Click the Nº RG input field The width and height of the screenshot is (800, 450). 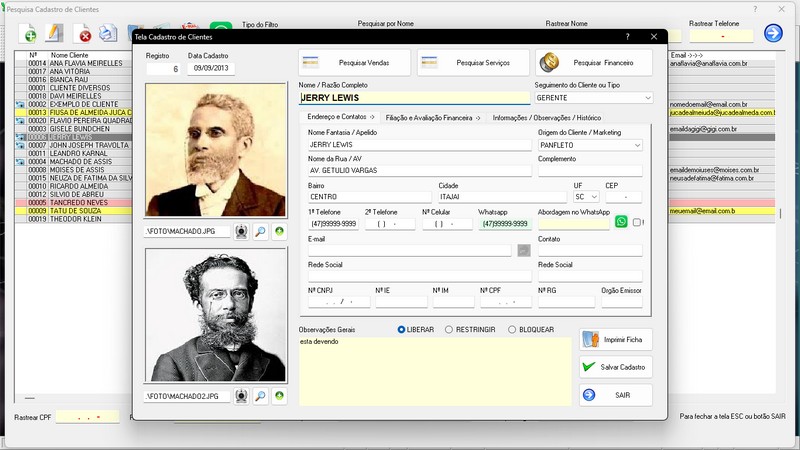pyautogui.click(x=566, y=302)
